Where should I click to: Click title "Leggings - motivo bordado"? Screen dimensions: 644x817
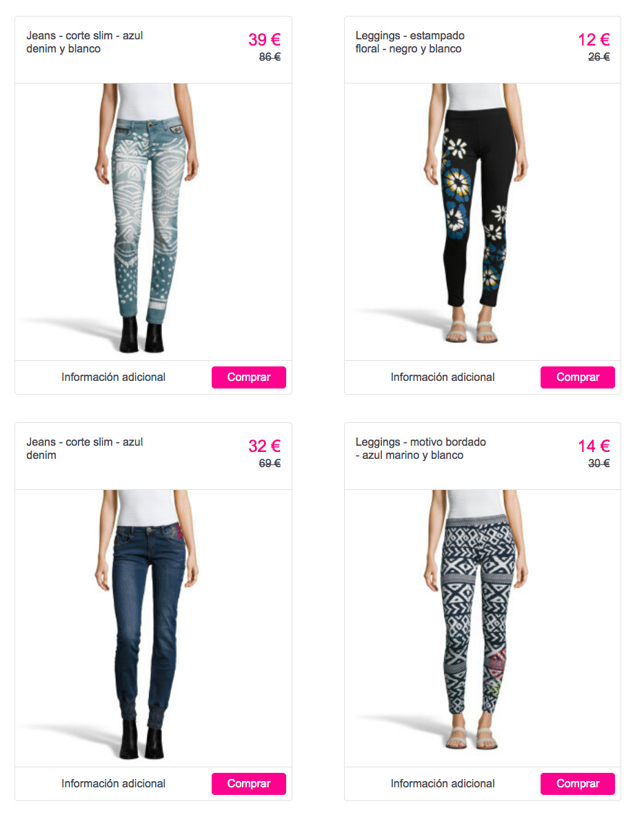pos(421,442)
